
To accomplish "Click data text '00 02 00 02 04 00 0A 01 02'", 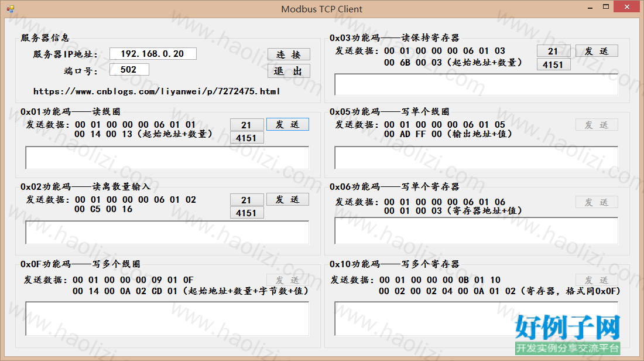I will point(447,291).
